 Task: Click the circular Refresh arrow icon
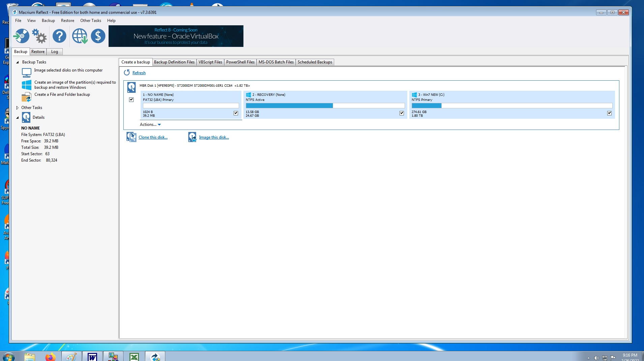[x=126, y=73]
